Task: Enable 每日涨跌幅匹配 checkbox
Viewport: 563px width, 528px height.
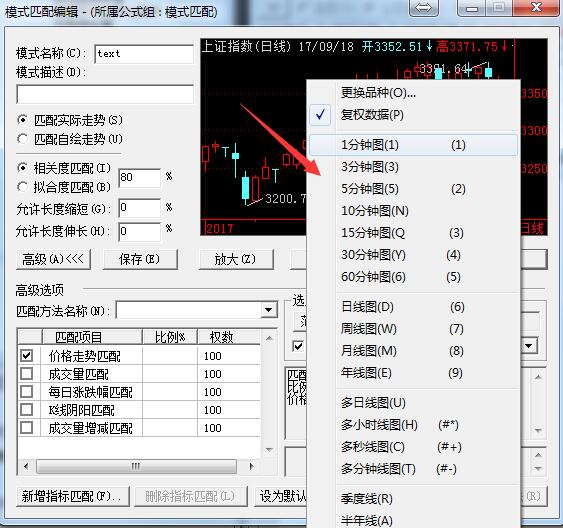Action: 27,392
